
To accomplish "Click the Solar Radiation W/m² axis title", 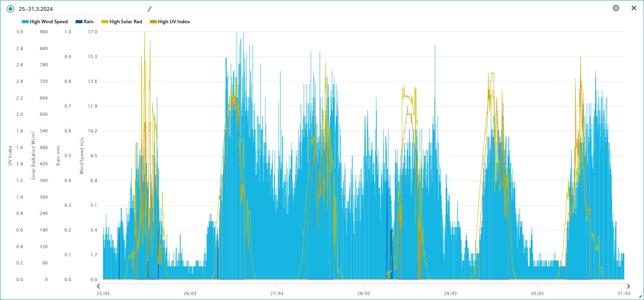I will pos(33,156).
